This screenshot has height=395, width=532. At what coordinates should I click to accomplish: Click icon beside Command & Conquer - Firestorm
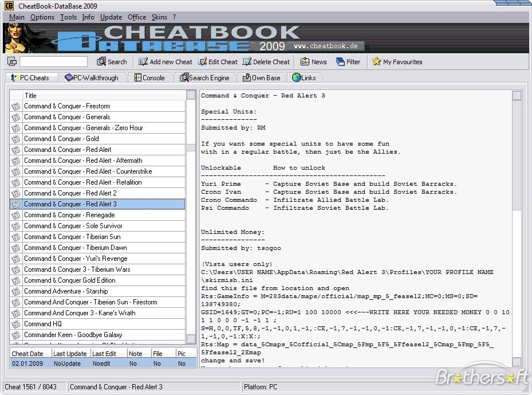15,106
